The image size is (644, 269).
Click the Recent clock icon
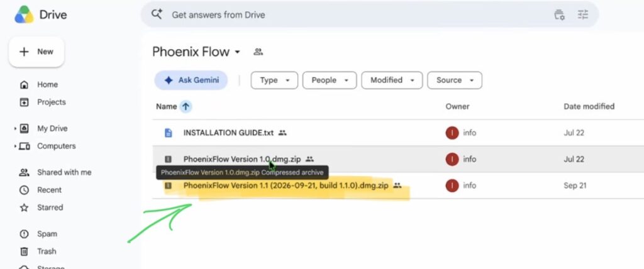(25, 190)
